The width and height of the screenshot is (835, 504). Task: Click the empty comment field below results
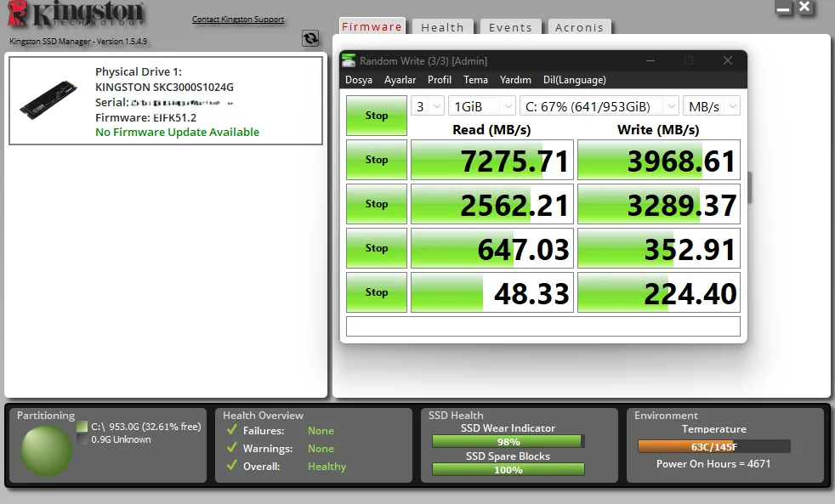(543, 326)
